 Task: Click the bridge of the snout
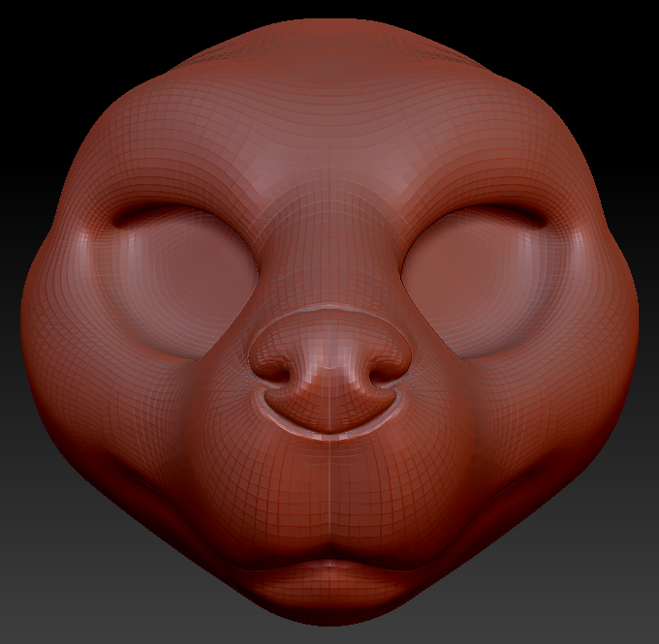(329, 252)
